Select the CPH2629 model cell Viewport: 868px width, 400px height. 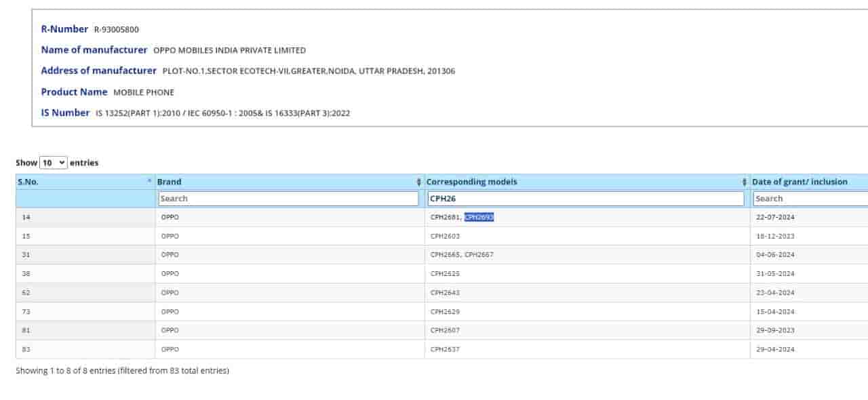445,312
